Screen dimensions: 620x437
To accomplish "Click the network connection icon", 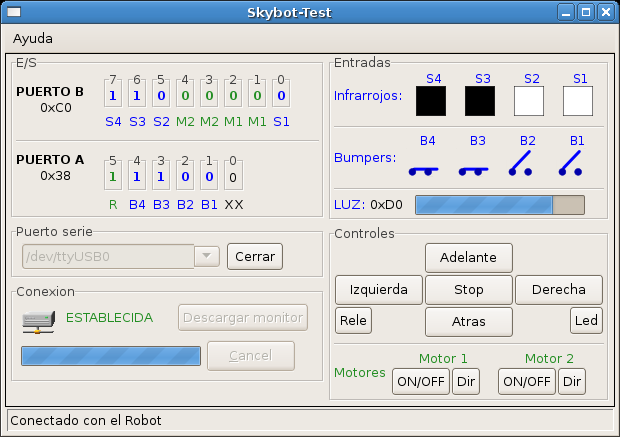I will tap(38, 319).
